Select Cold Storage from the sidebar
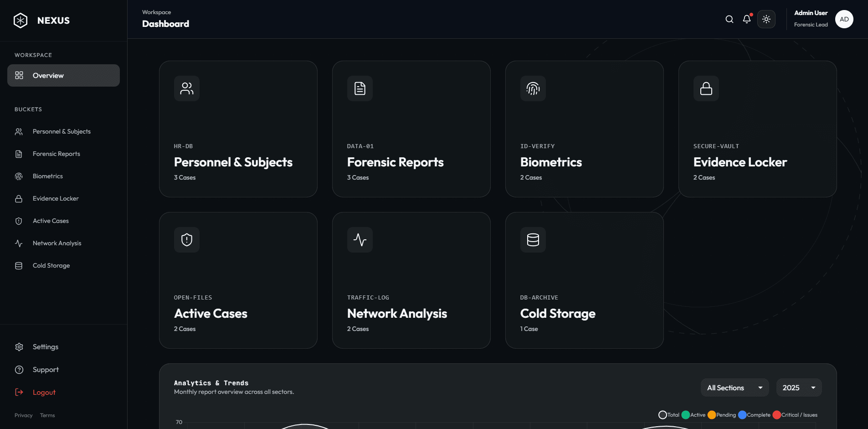 [x=51, y=265]
